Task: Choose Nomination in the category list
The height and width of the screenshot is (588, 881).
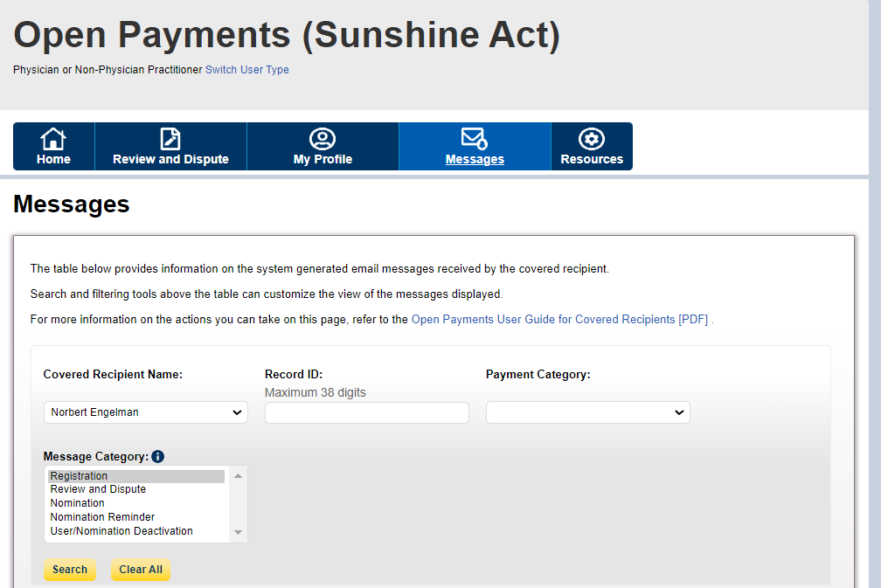Action: (x=78, y=503)
